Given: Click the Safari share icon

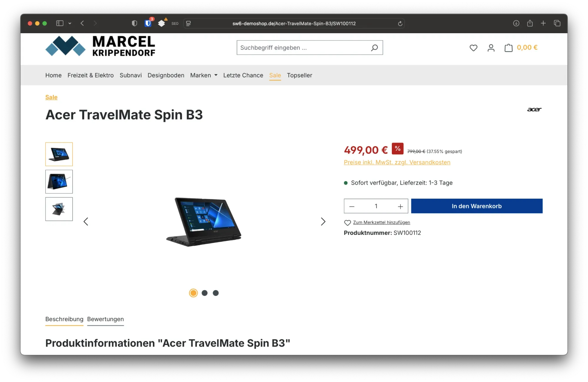Looking at the screenshot, I should click(530, 23).
